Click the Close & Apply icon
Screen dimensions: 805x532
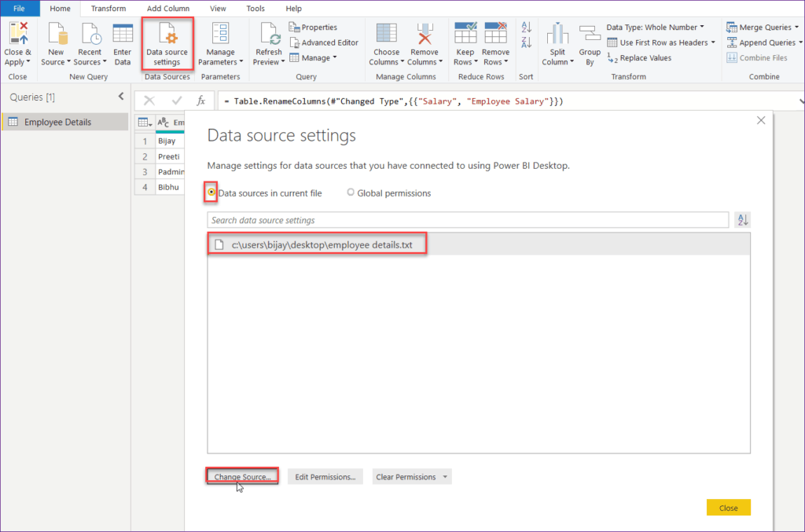(x=18, y=33)
